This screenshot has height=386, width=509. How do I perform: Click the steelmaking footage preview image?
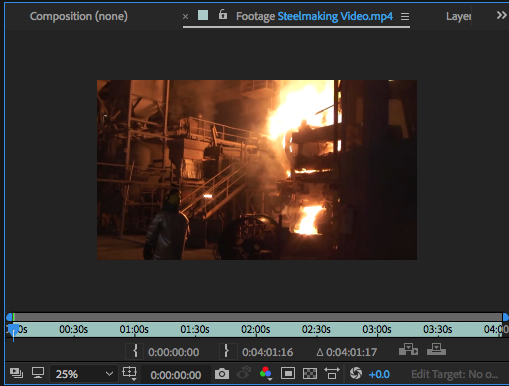[257, 170]
